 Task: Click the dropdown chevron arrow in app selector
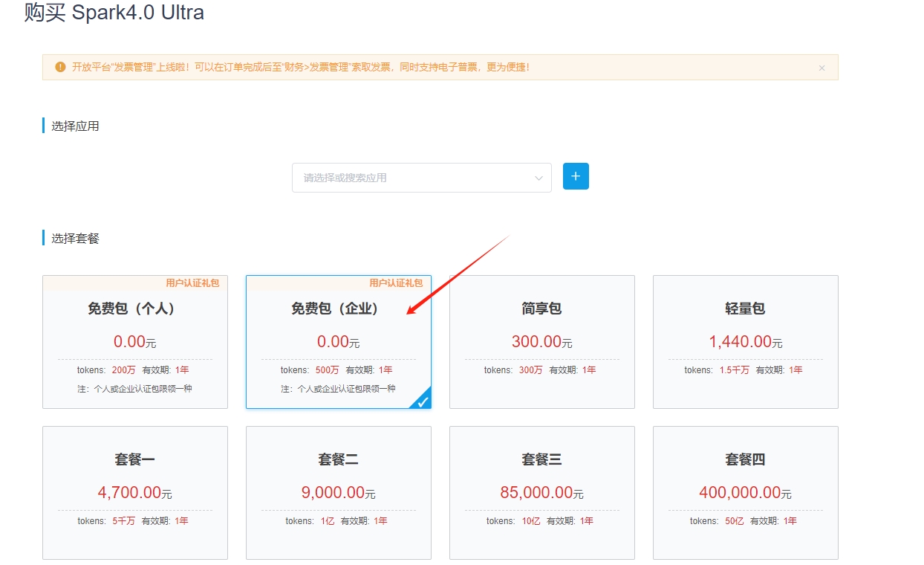[539, 178]
